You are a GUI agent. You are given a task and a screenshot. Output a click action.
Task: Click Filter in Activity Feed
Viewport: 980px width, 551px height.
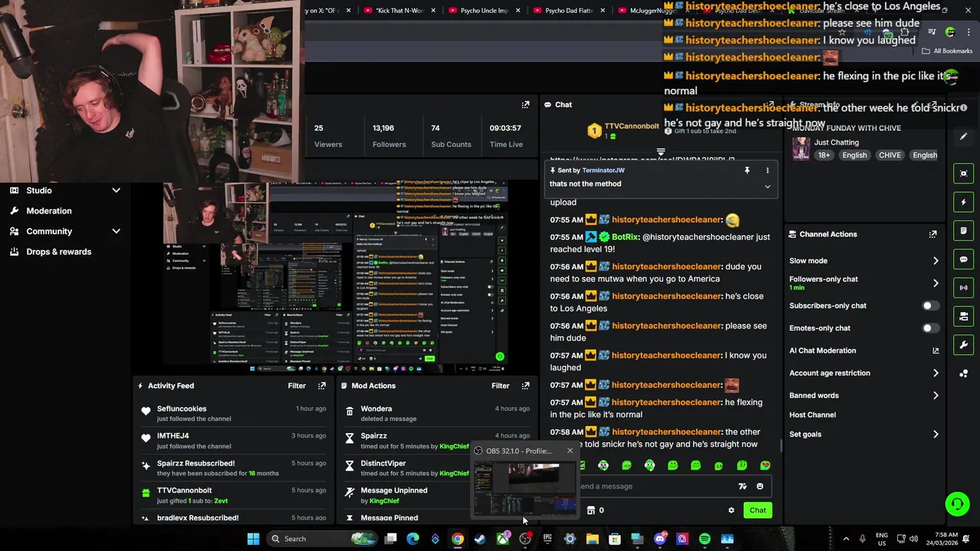[x=296, y=386]
